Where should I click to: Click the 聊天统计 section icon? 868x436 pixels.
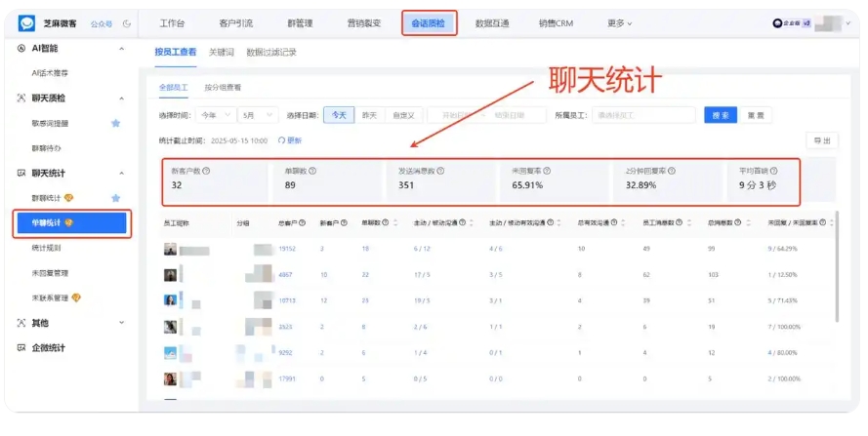coord(21,174)
